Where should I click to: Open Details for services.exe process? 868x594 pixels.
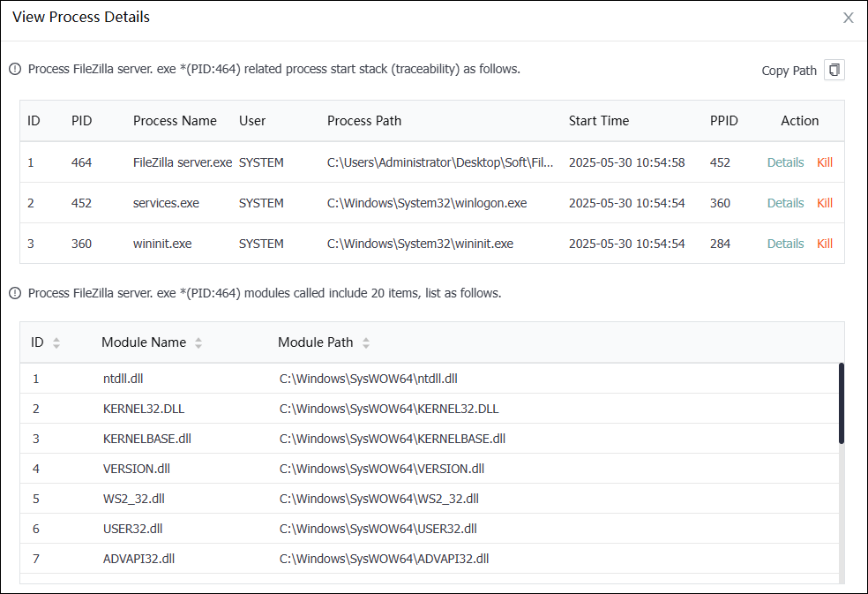(x=785, y=203)
